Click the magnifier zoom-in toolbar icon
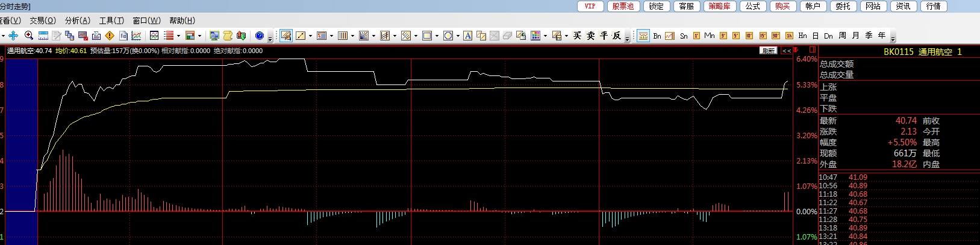Screen dimensions: 980x245 (28, 36)
